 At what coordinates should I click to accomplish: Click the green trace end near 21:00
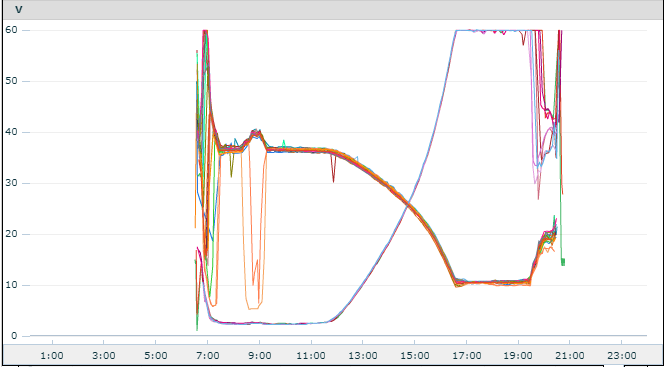[x=563, y=262]
